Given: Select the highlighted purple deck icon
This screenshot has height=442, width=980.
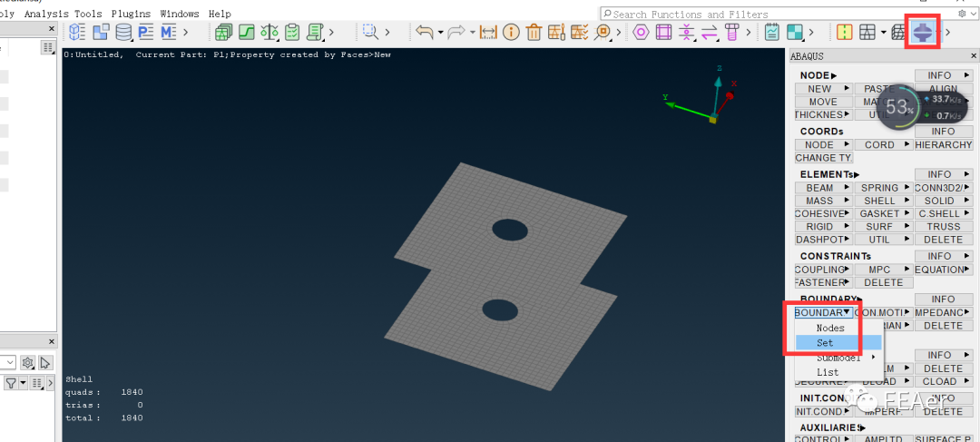Looking at the screenshot, I should pyautogui.click(x=923, y=32).
